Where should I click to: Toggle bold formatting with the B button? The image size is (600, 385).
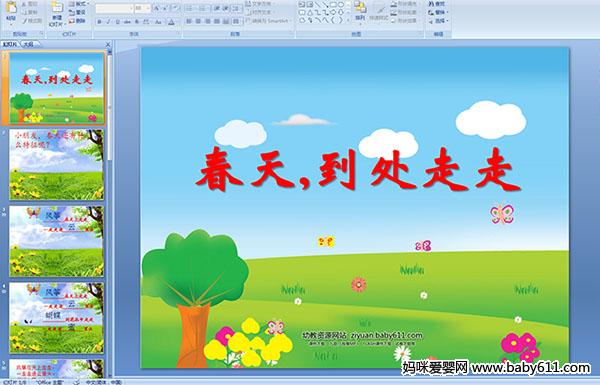[99, 22]
